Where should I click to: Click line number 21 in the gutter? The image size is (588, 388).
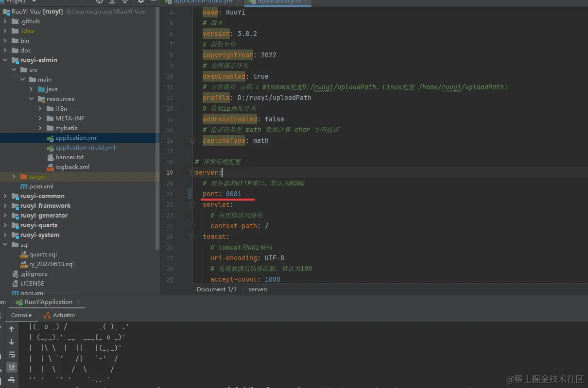pyautogui.click(x=170, y=194)
